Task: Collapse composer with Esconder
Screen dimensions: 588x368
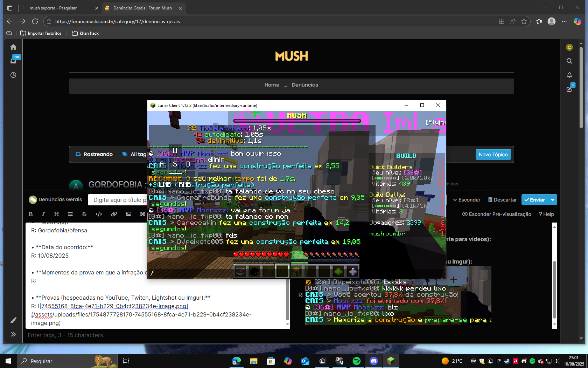Action: pos(467,200)
